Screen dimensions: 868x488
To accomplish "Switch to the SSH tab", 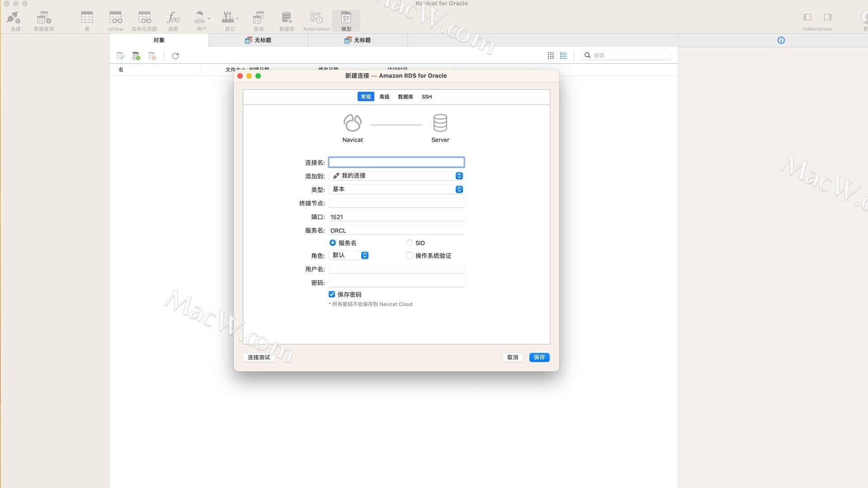I will click(x=427, y=97).
